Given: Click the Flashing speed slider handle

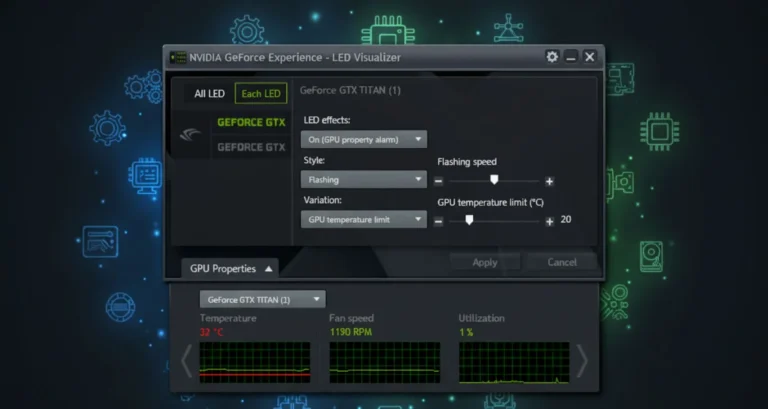Looking at the screenshot, I should 494,180.
